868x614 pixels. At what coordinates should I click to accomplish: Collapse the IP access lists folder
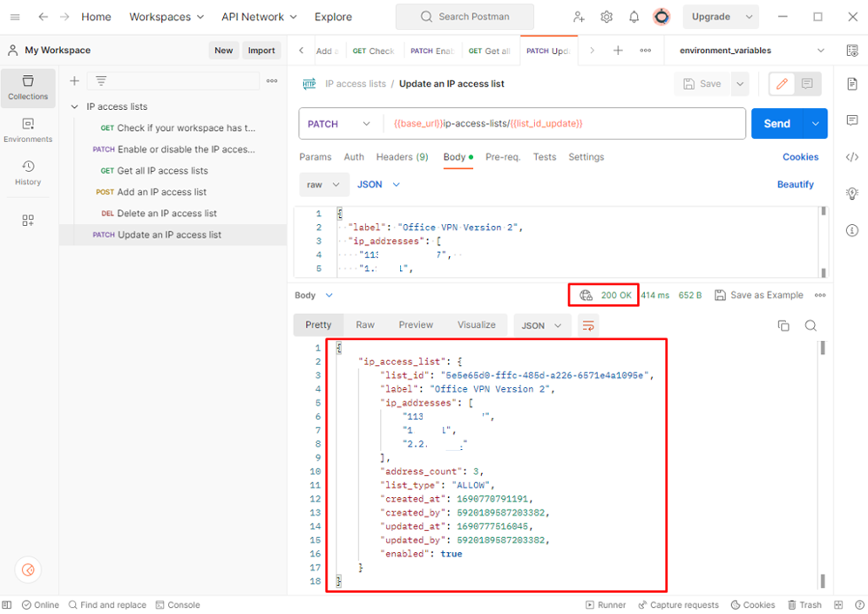click(75, 106)
